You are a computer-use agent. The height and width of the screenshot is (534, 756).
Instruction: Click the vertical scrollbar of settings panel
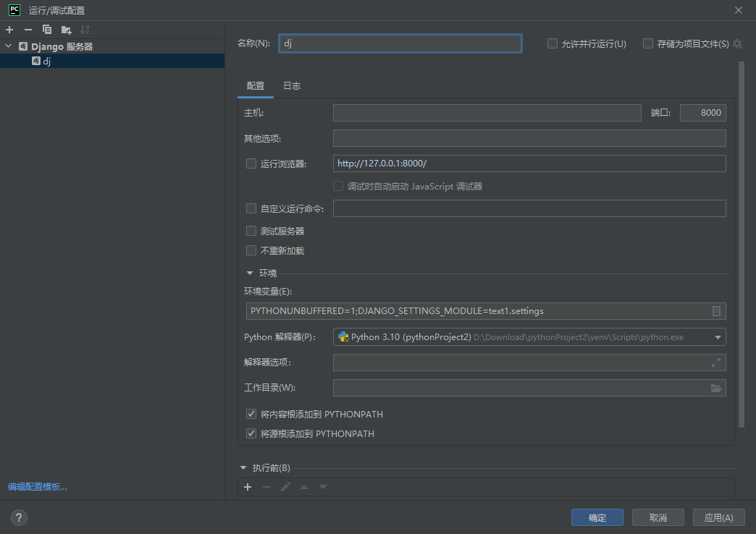pos(742,245)
